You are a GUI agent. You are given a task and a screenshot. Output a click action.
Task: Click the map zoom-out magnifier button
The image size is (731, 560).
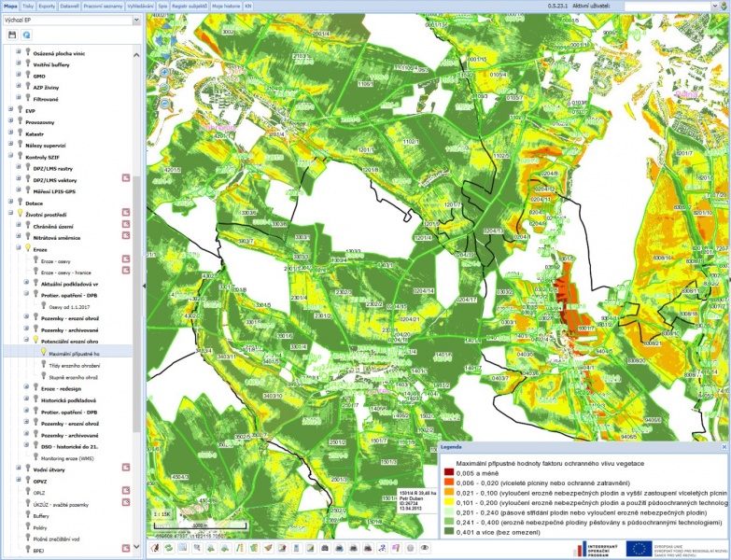164,103
